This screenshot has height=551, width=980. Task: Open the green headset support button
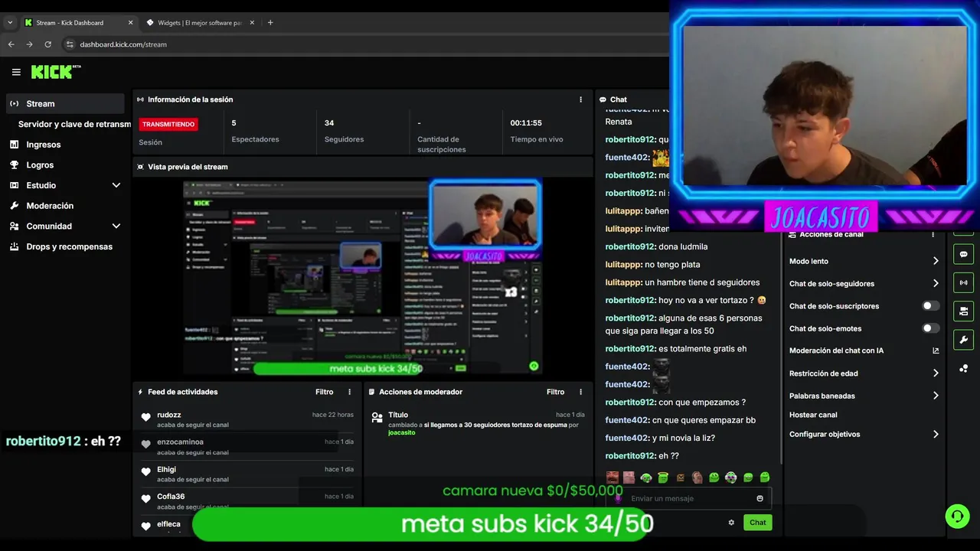pos(957,516)
